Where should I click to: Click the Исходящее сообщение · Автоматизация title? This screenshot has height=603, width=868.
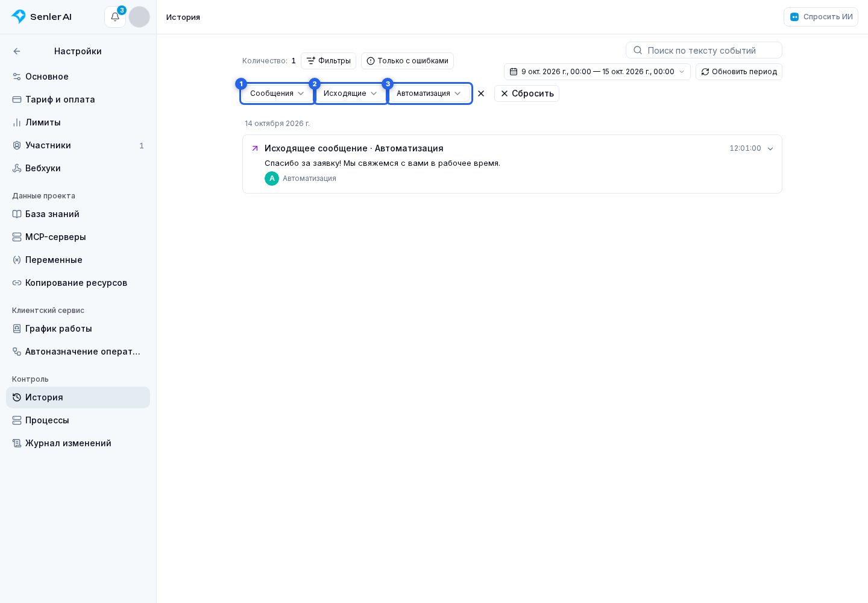coord(354,148)
